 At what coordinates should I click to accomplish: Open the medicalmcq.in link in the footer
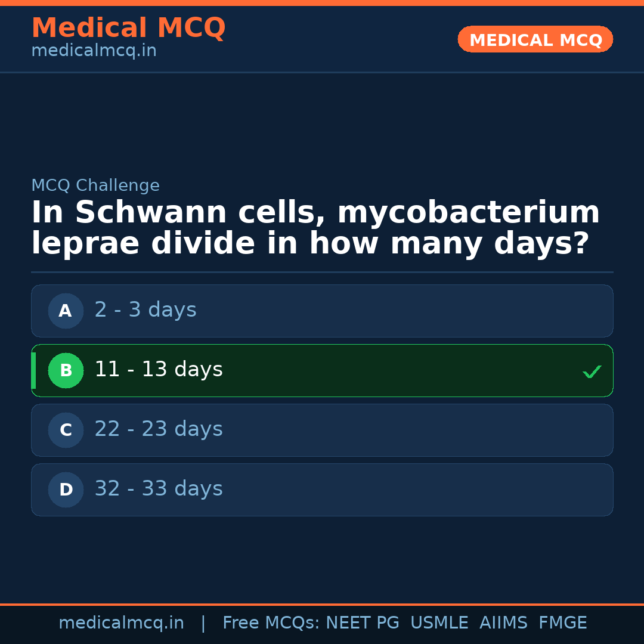121,623
